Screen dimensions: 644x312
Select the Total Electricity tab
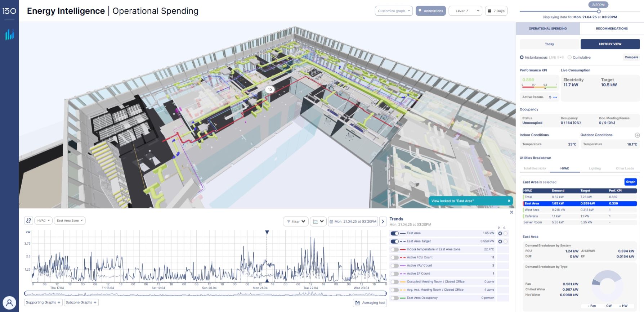tap(535, 168)
